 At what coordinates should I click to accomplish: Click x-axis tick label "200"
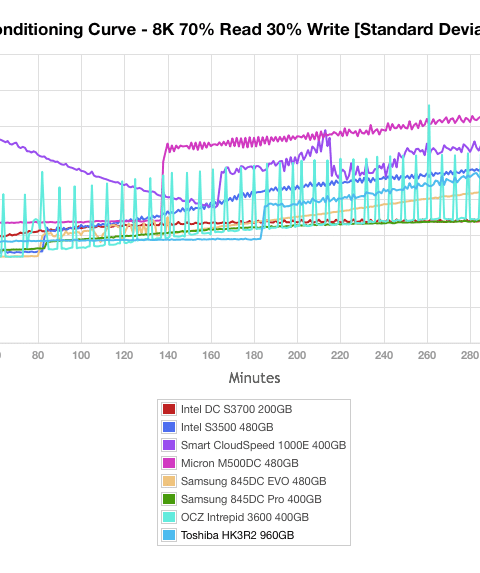297,355
